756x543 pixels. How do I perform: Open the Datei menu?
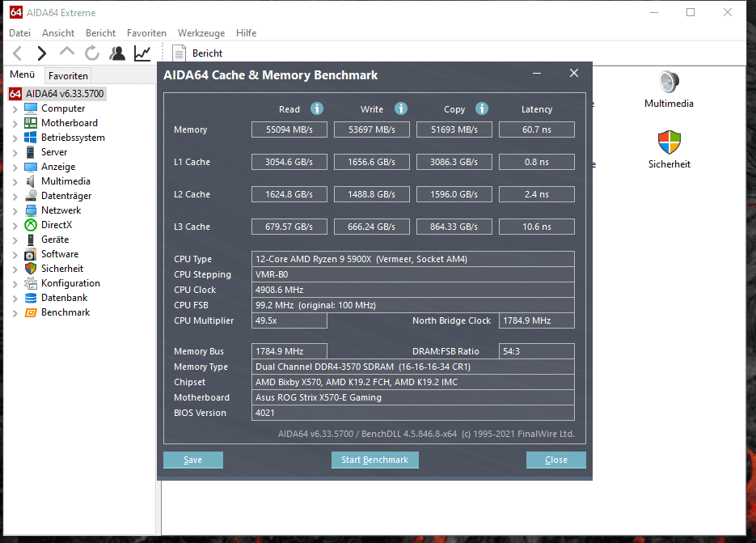pos(19,33)
